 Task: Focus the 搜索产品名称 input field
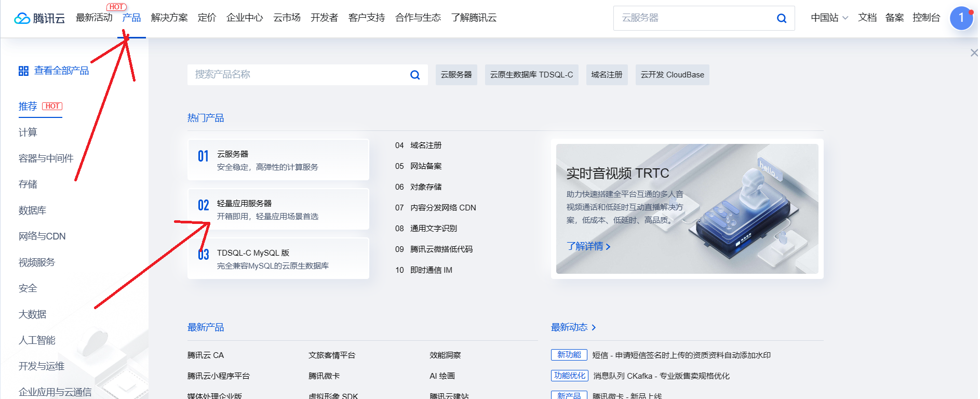coord(296,75)
